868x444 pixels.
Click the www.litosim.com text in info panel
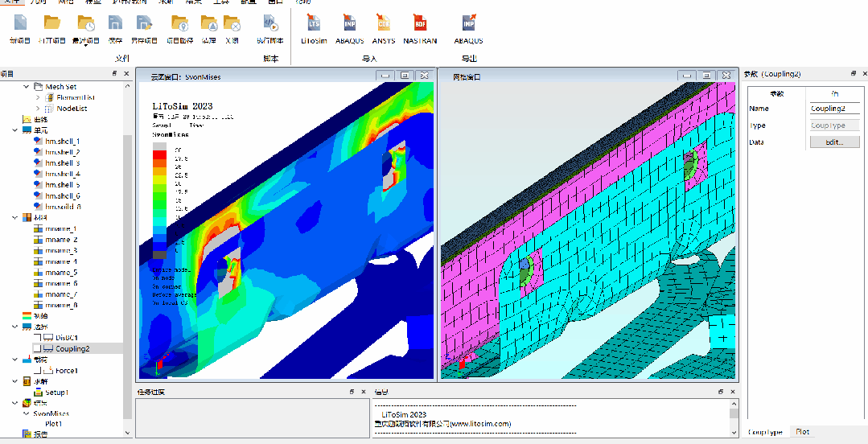[x=480, y=424]
